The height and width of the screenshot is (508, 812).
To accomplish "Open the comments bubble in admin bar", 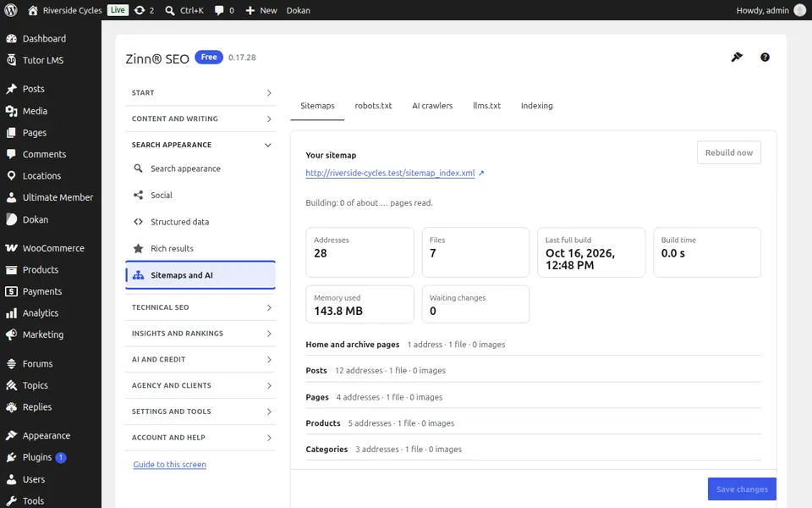I will pos(224,10).
